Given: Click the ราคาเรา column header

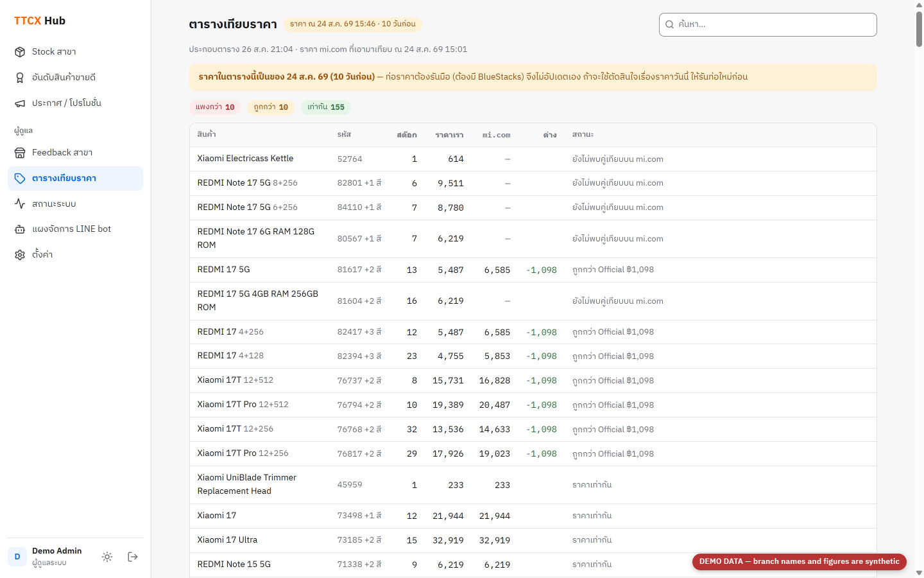Looking at the screenshot, I should 449,135.
